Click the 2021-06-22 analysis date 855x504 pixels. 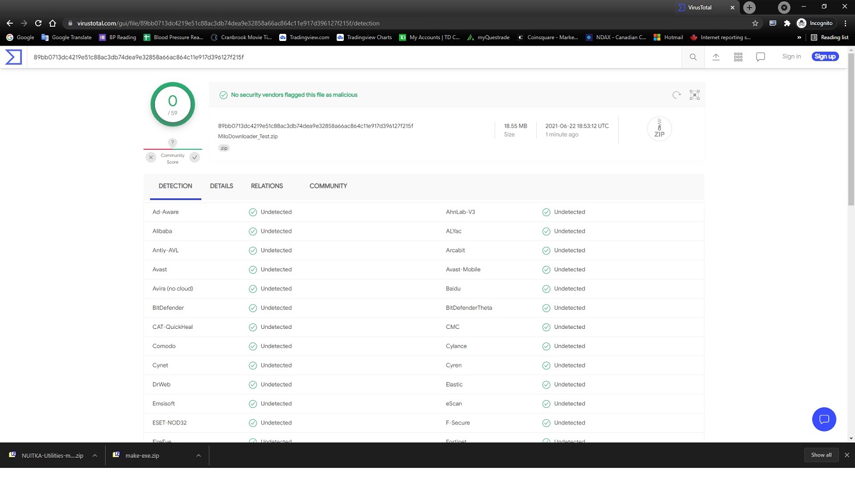click(577, 126)
